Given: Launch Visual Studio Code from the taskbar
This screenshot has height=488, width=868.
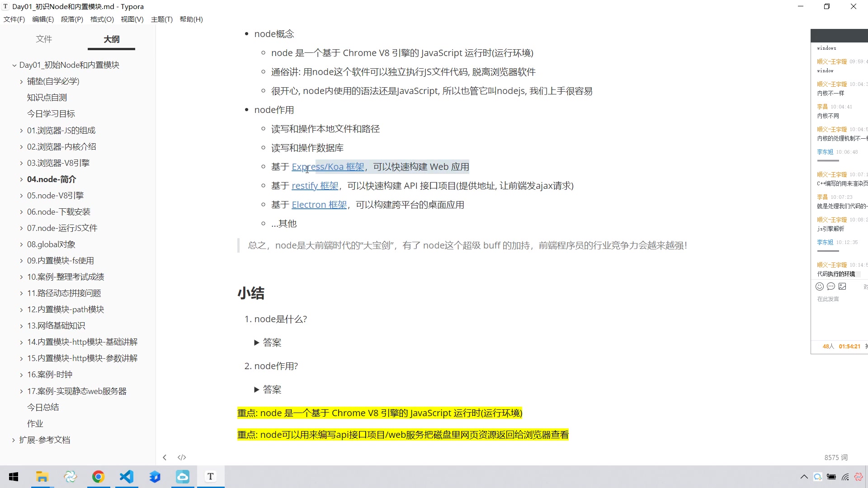Looking at the screenshot, I should [x=127, y=476].
